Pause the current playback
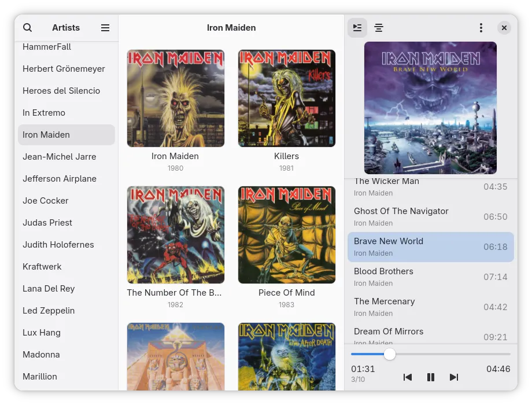Viewport: 532px width, 405px height. pyautogui.click(x=431, y=377)
